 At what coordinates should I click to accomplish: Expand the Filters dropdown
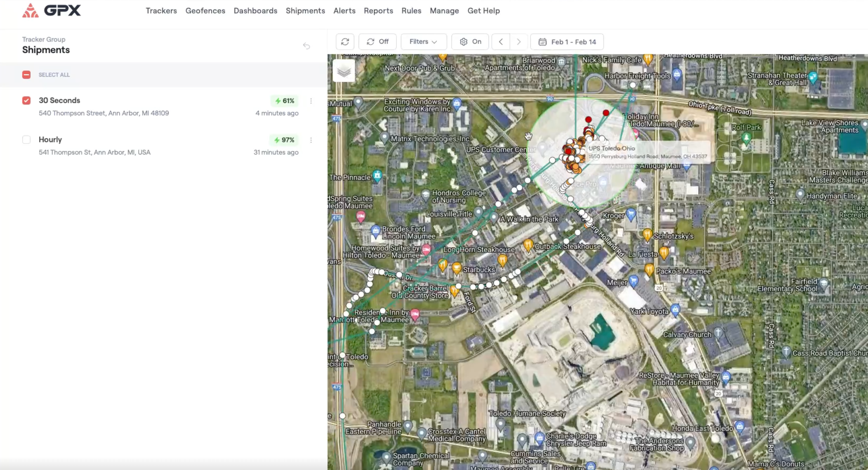(423, 42)
